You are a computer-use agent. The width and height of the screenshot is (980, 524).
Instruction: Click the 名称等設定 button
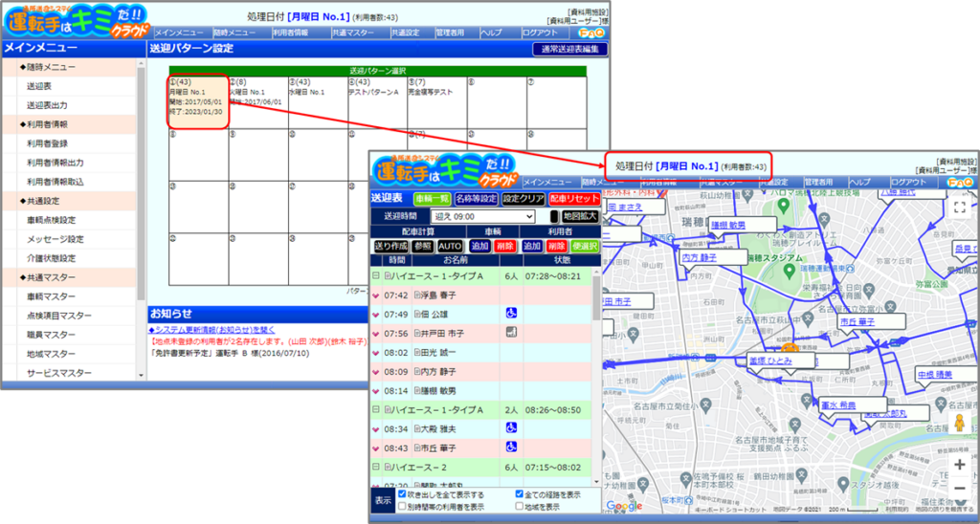click(x=477, y=199)
